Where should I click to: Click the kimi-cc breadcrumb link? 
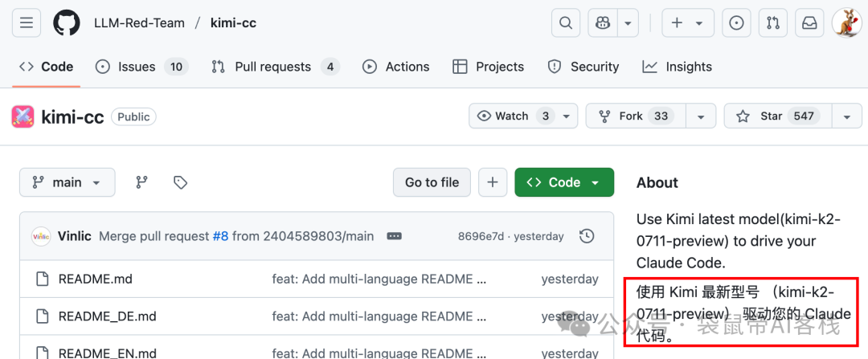233,23
